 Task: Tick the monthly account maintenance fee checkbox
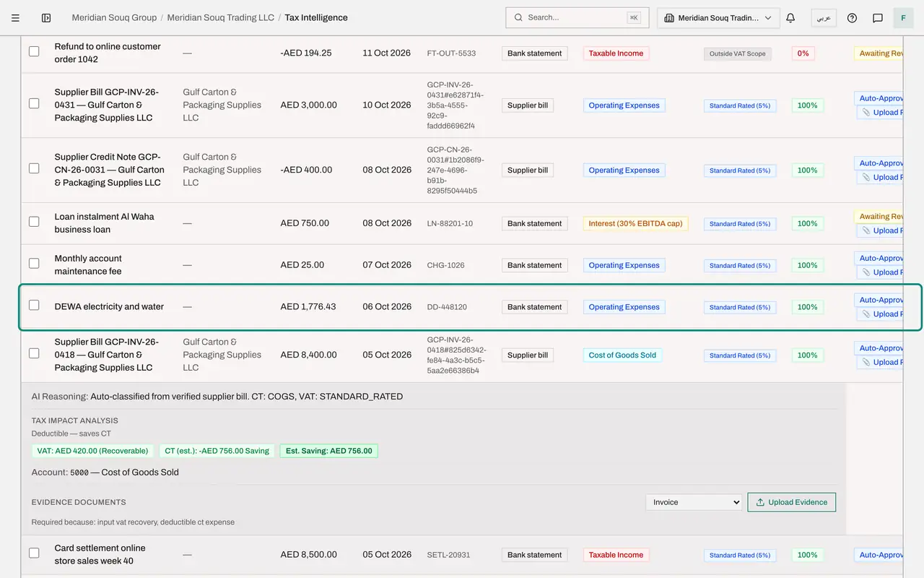click(34, 264)
